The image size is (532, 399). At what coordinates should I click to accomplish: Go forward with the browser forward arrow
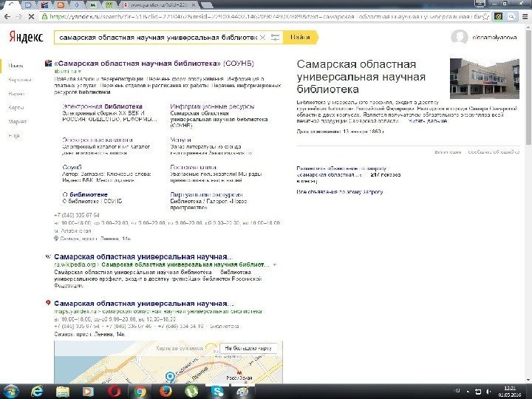18,16
